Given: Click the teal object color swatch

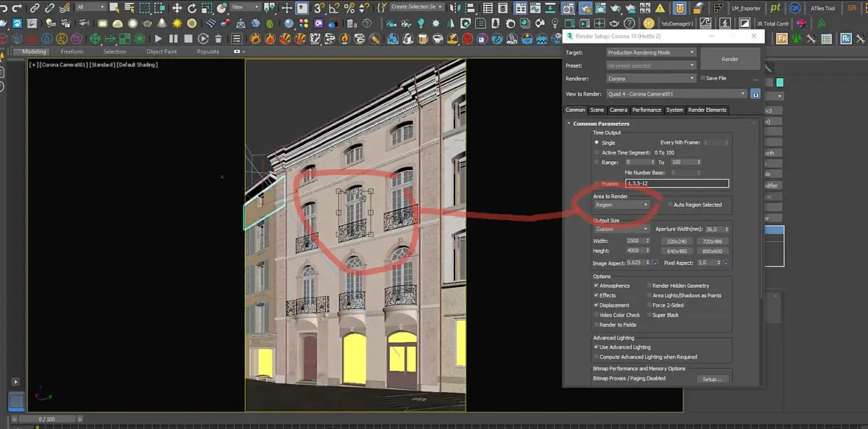Looking at the screenshot, I should coord(779,82).
